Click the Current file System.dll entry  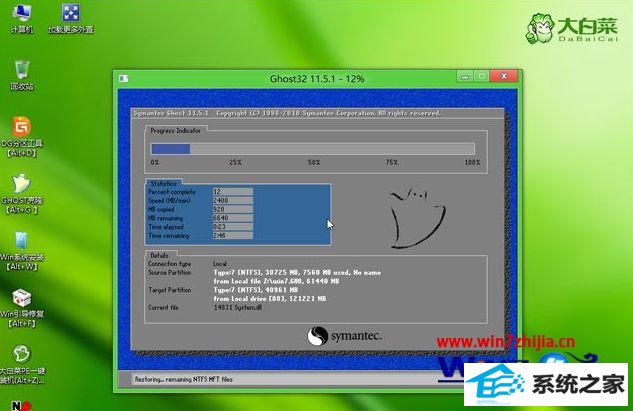click(x=238, y=308)
